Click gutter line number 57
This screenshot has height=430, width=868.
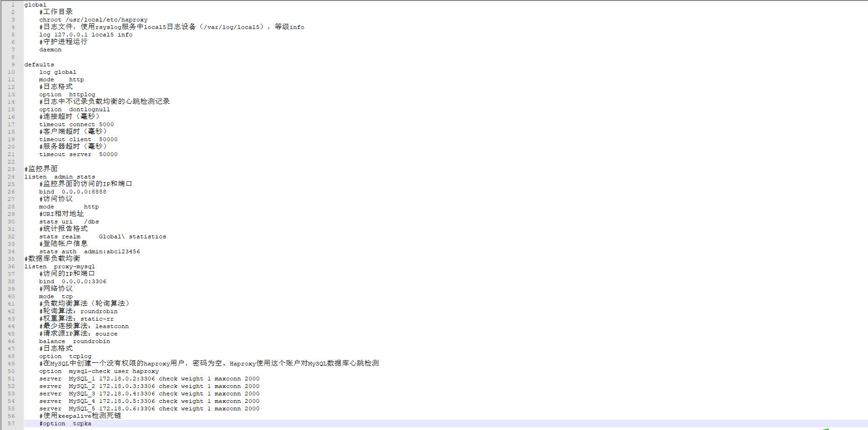[11, 423]
